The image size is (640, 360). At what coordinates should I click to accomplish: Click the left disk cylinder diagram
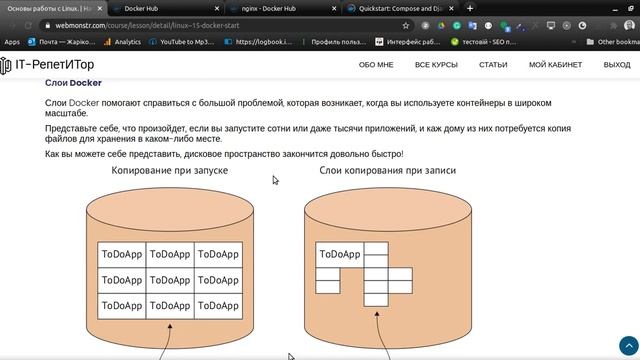(170, 268)
